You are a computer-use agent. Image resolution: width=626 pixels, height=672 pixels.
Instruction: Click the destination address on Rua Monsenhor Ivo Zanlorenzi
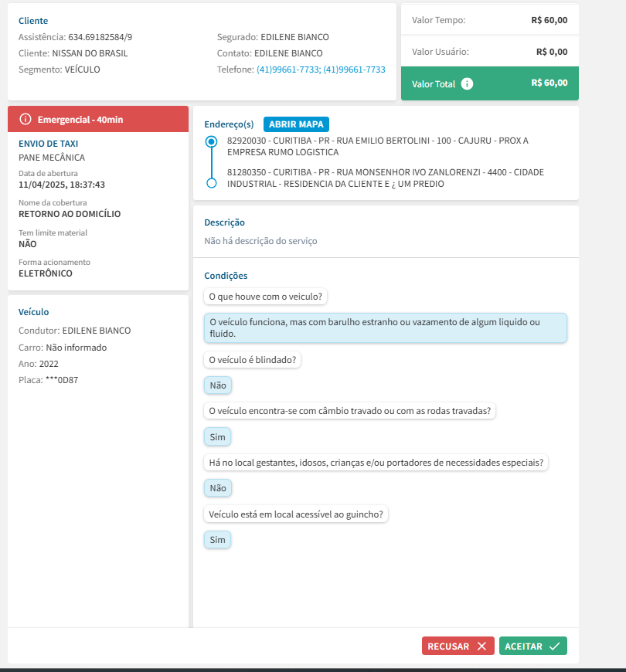pos(386,178)
